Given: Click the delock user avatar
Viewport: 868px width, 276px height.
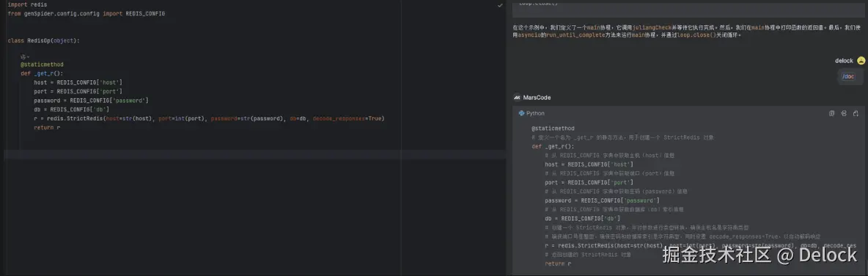Looking at the screenshot, I should pos(861,60).
